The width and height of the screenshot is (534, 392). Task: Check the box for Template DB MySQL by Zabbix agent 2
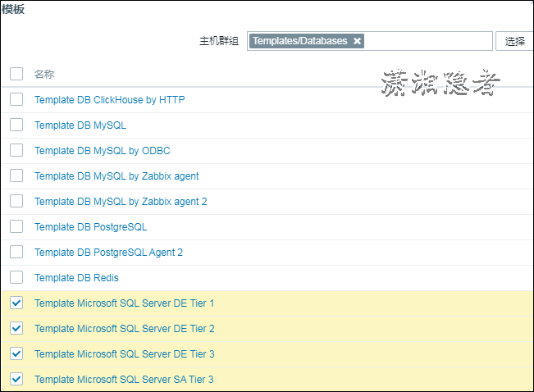pos(16,201)
